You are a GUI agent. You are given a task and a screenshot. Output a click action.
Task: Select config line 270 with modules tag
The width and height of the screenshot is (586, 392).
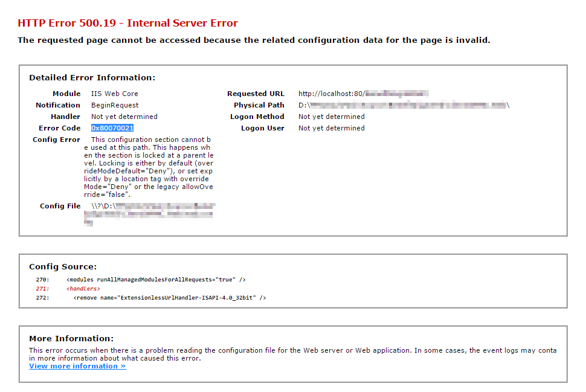(156, 280)
